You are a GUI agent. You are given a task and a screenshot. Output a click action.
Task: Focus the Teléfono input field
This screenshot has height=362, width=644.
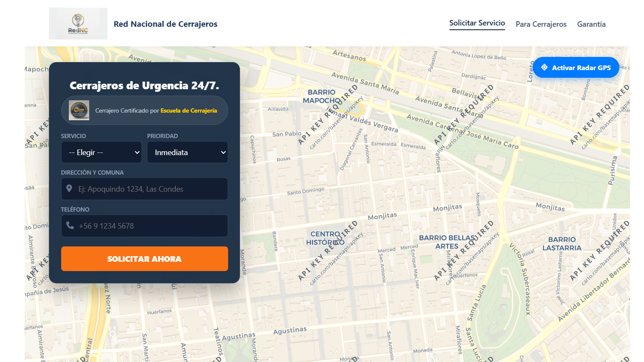(144, 226)
